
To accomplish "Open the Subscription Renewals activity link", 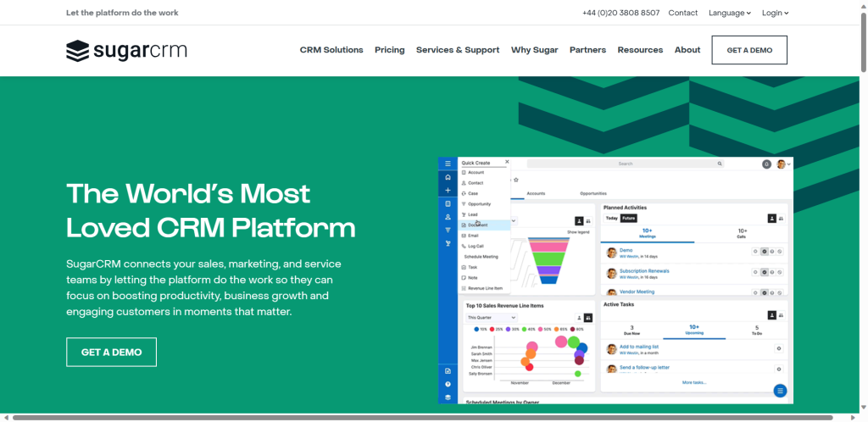I will [x=644, y=271].
